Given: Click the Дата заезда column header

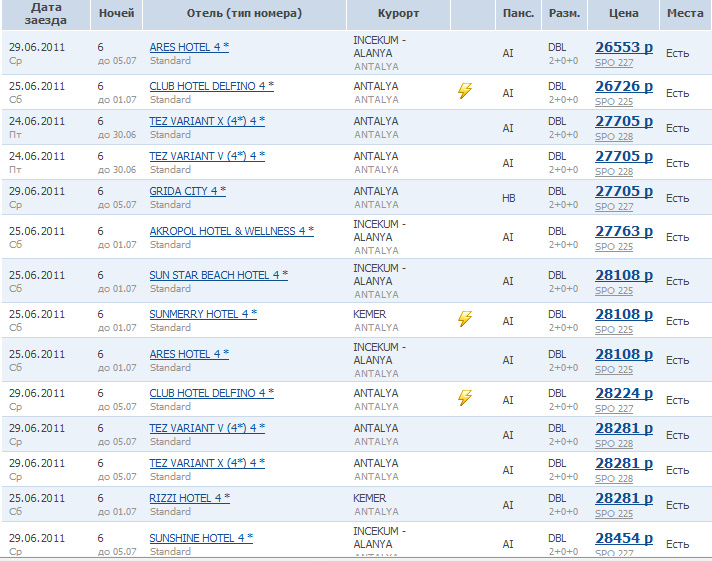Looking at the screenshot, I should [45, 14].
